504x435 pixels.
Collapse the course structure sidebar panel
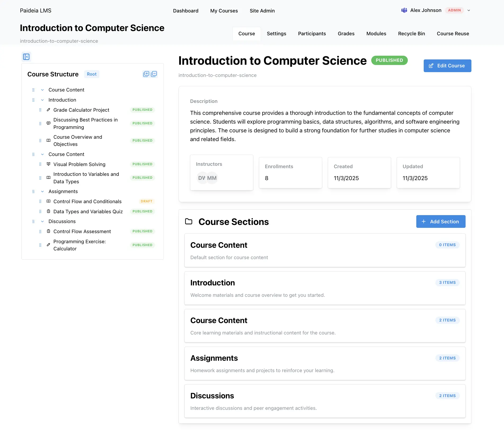point(26,57)
